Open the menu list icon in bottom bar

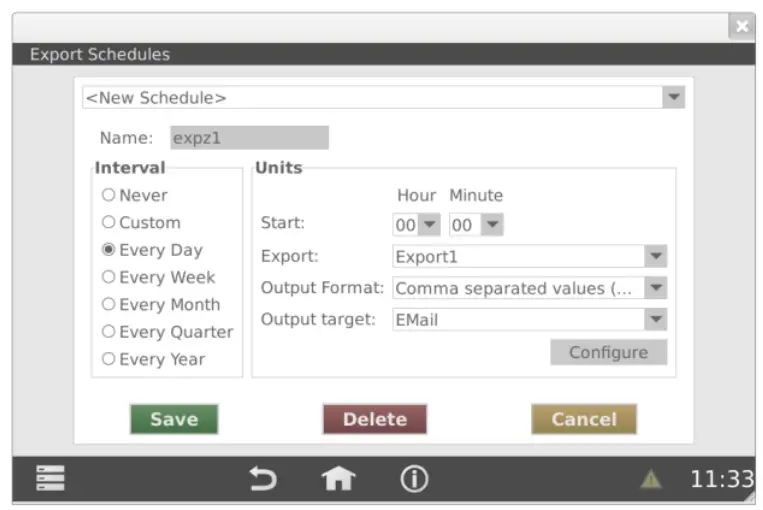50,479
